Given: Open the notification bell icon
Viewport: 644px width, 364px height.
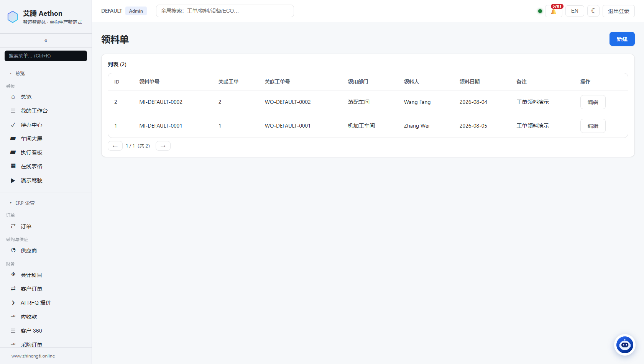Looking at the screenshot, I should 554,11.
